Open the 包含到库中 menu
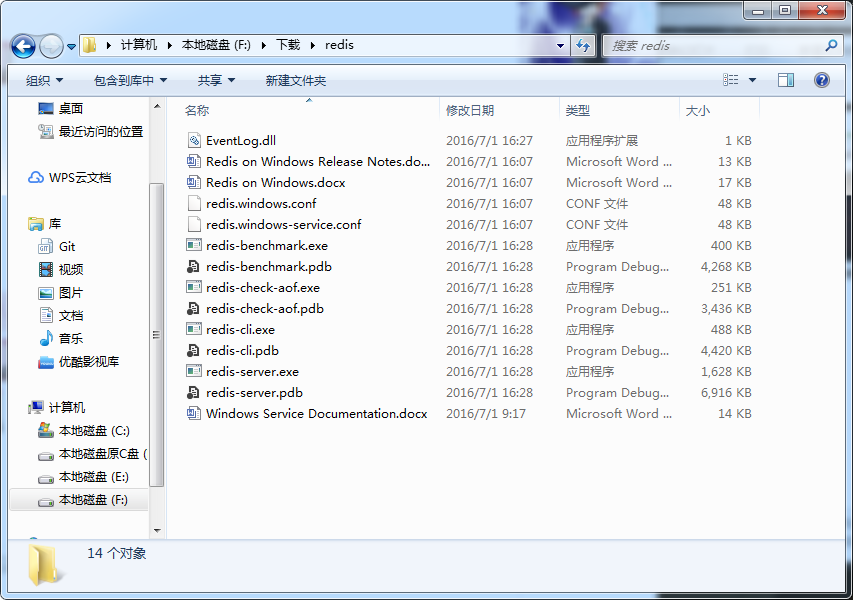 click(130, 81)
